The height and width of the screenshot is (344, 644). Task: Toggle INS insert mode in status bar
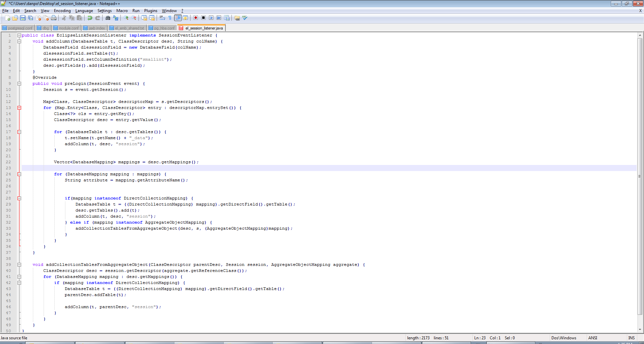[632, 338]
